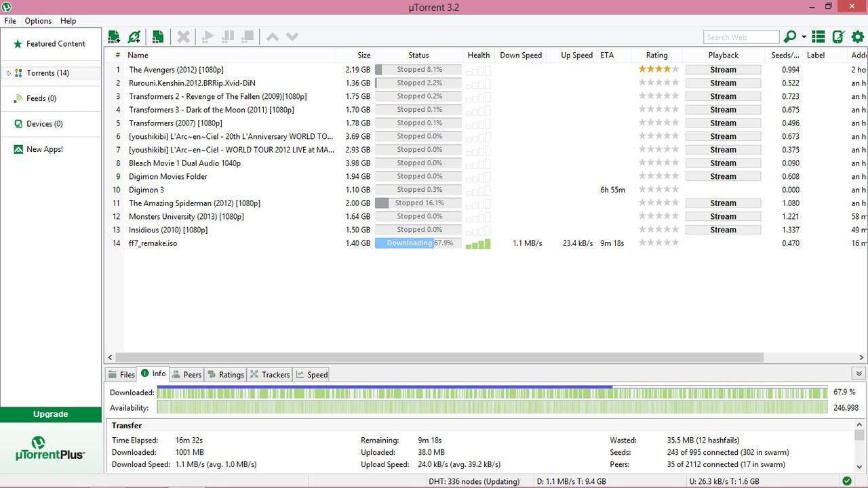Click the green Upgrade button

(x=51, y=414)
